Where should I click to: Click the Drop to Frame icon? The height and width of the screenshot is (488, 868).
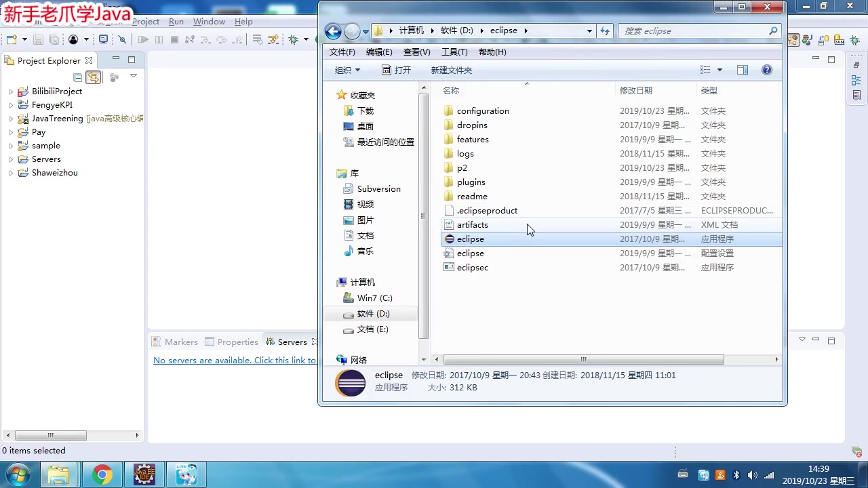[258, 40]
